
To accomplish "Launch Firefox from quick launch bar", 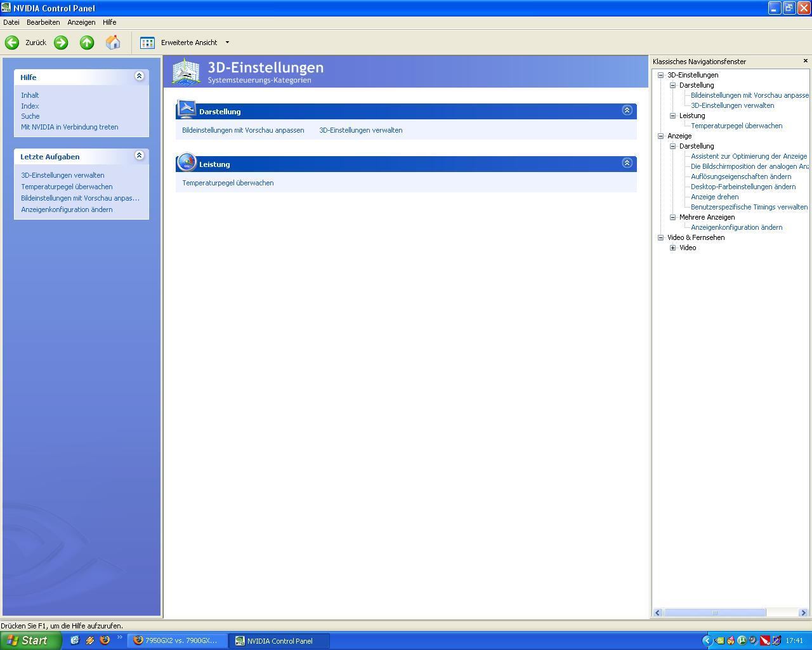I will click(105, 640).
